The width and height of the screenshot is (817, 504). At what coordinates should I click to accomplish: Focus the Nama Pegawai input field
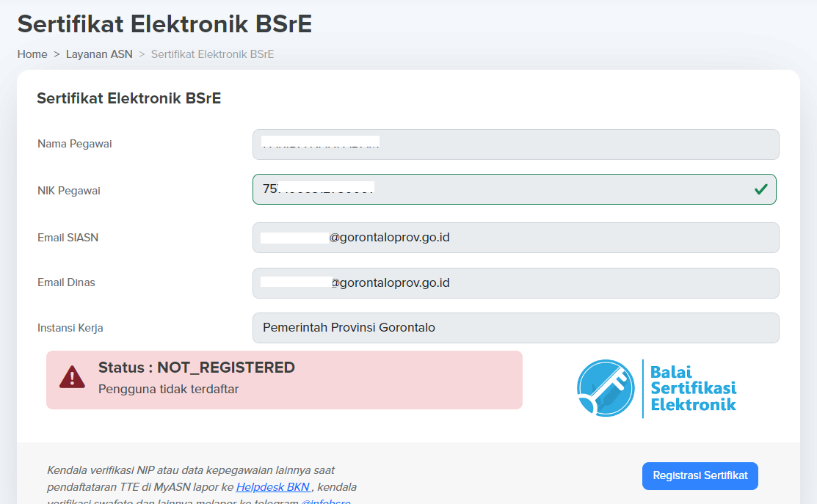pos(516,145)
